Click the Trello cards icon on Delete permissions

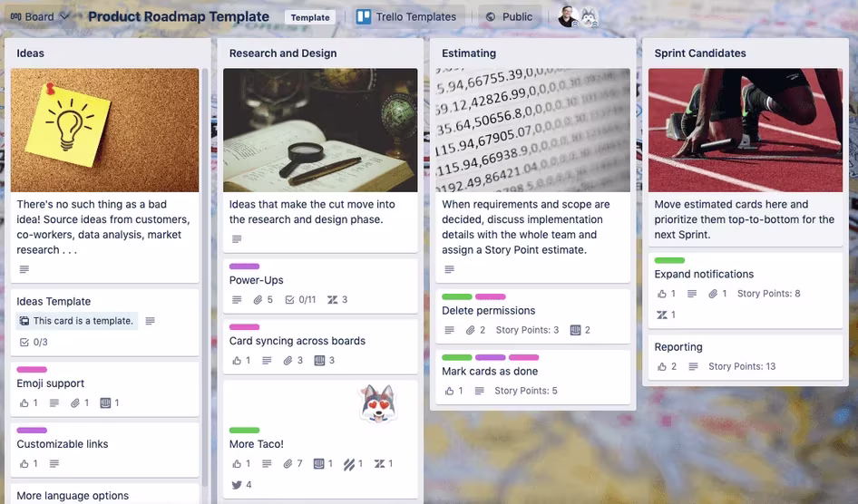click(x=575, y=330)
